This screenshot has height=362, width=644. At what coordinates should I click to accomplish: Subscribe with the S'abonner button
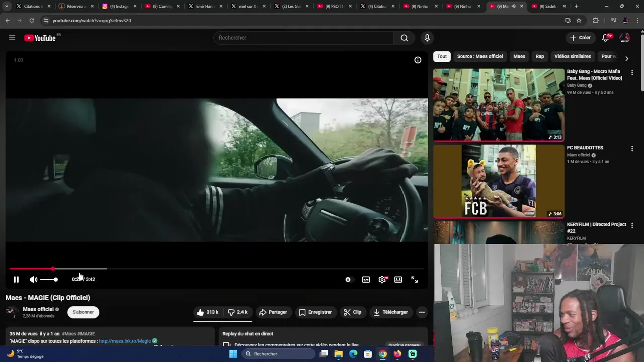84,312
